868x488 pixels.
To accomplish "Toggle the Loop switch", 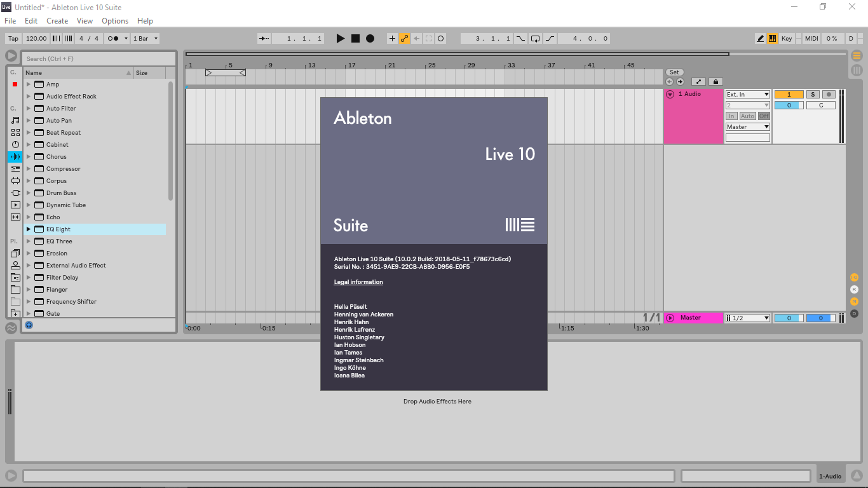I will [x=535, y=39].
